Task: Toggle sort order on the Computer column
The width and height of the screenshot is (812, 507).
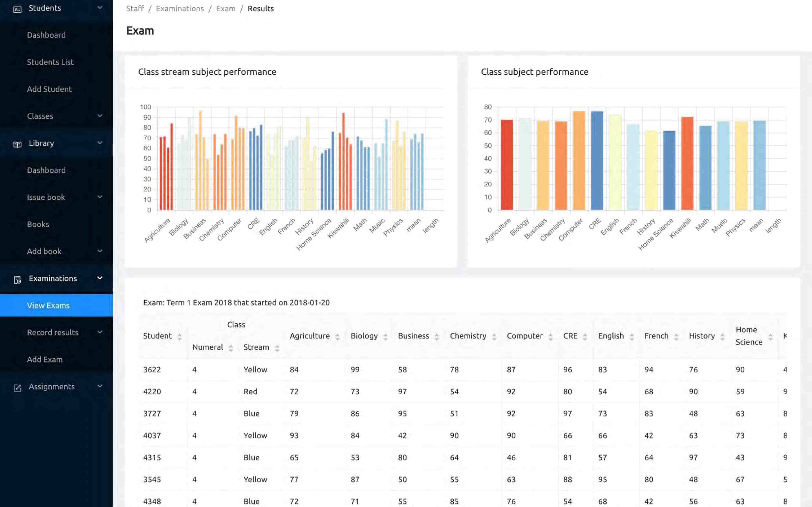Action: [550, 337]
